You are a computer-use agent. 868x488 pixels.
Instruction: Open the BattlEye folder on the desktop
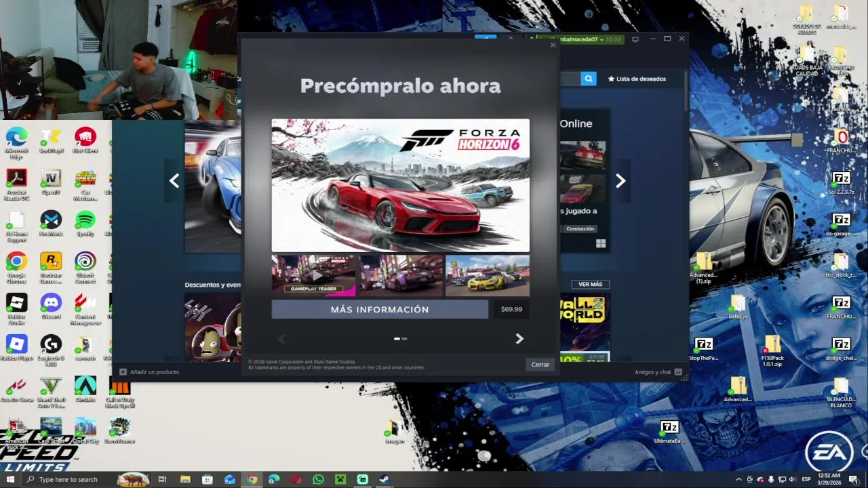(x=738, y=306)
